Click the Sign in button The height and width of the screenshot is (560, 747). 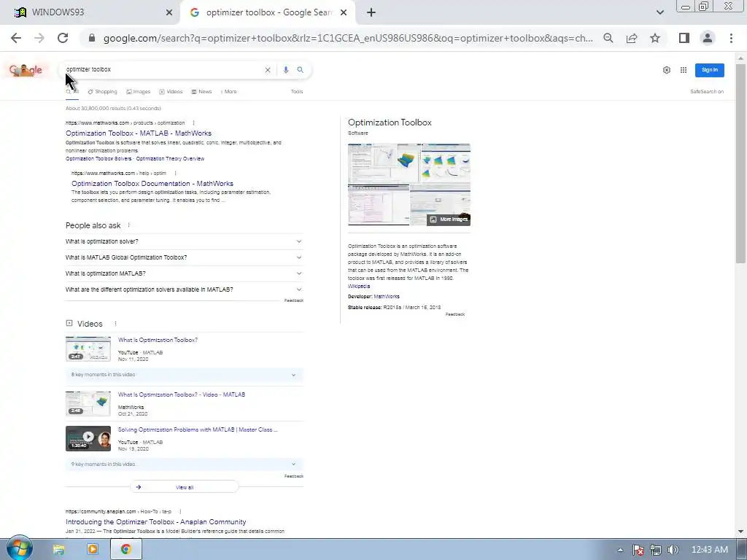[x=709, y=70]
